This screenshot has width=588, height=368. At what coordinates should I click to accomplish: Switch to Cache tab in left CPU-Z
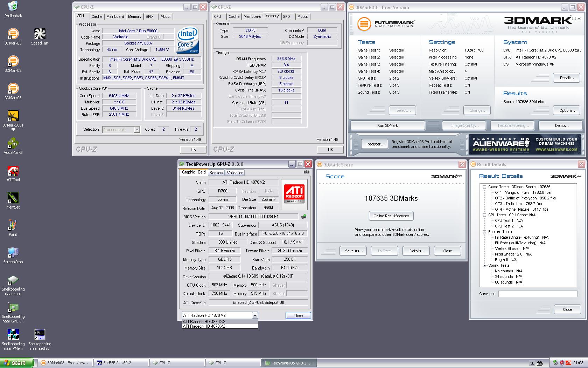click(97, 16)
